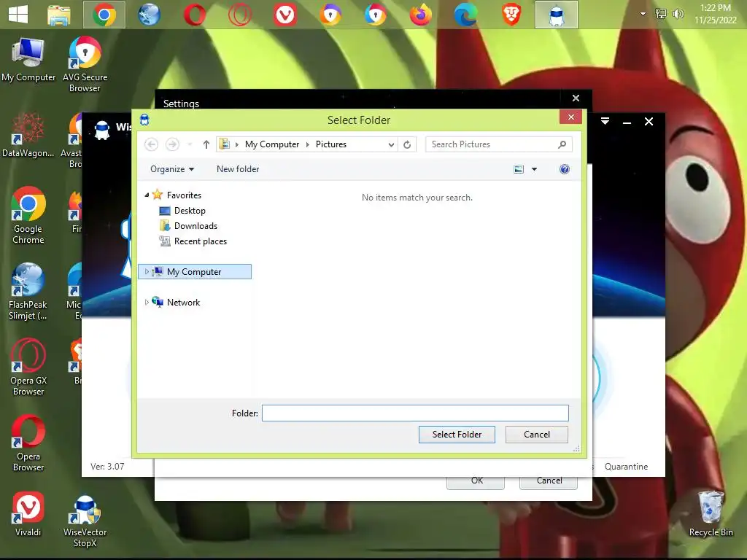Open Microsoft Edge on taskbar

[466, 15]
